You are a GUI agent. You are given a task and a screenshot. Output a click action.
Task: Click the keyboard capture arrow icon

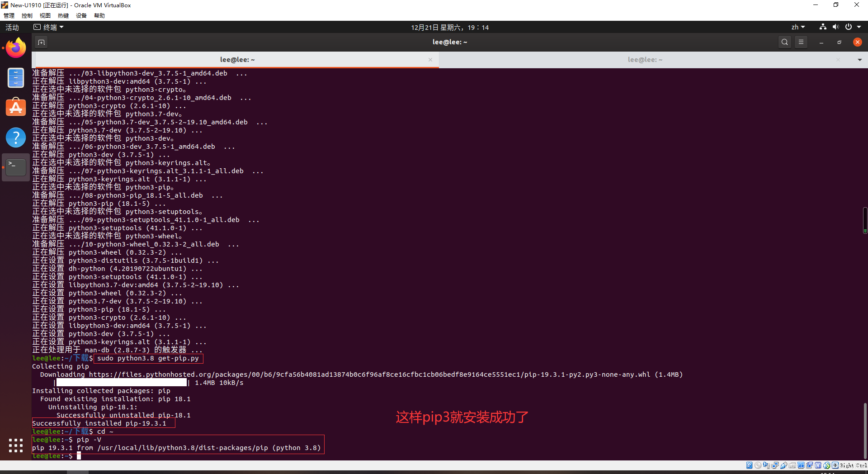(835, 465)
